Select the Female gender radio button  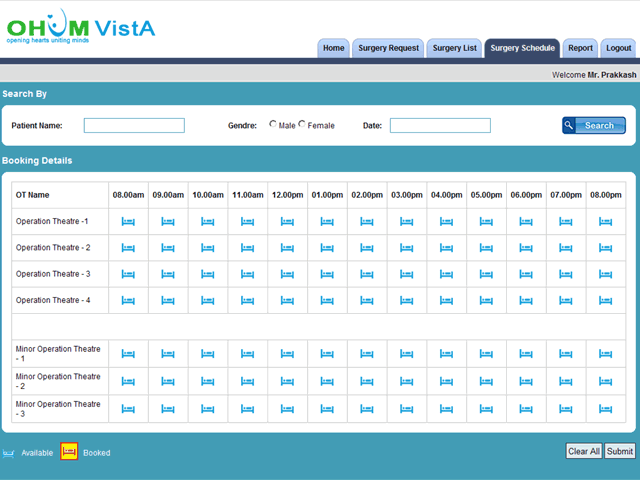pos(303,125)
